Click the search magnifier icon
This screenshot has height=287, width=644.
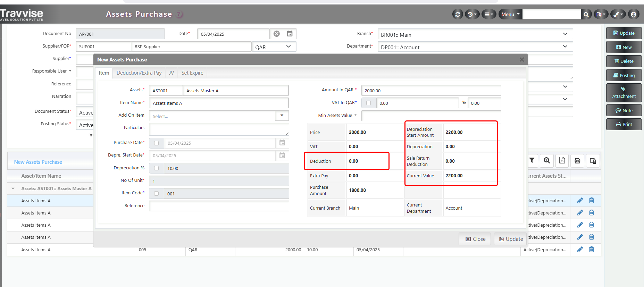tap(586, 14)
